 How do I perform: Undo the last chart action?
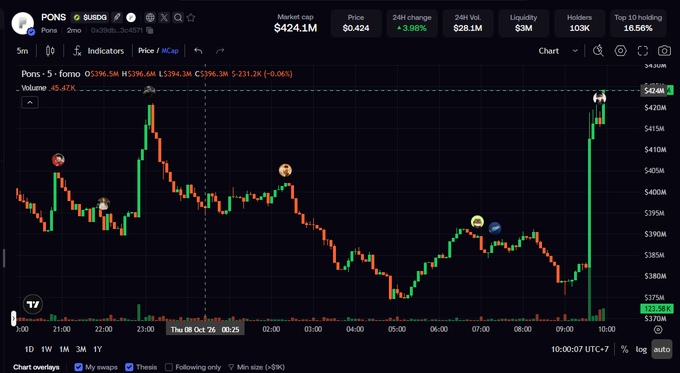(198, 51)
